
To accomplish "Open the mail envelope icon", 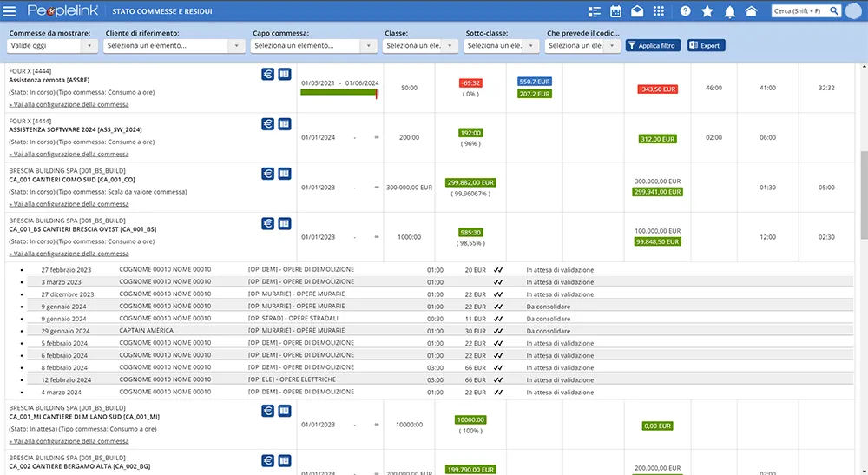I will click(637, 11).
